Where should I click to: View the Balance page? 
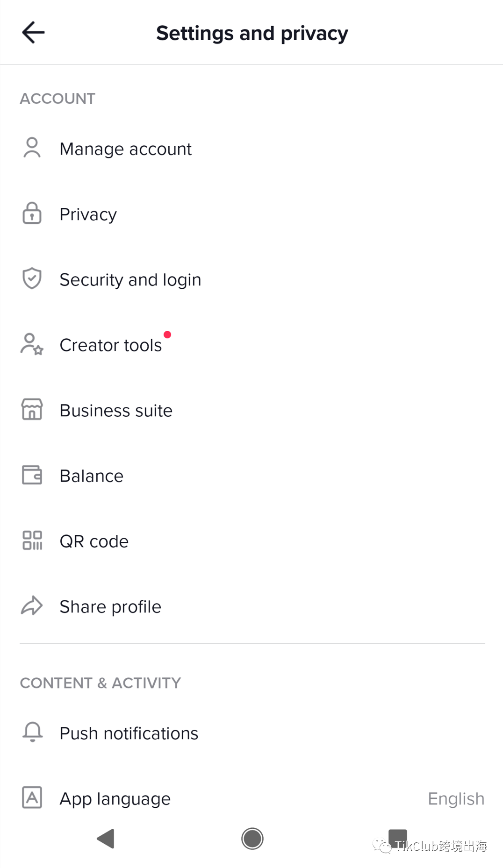pos(251,476)
